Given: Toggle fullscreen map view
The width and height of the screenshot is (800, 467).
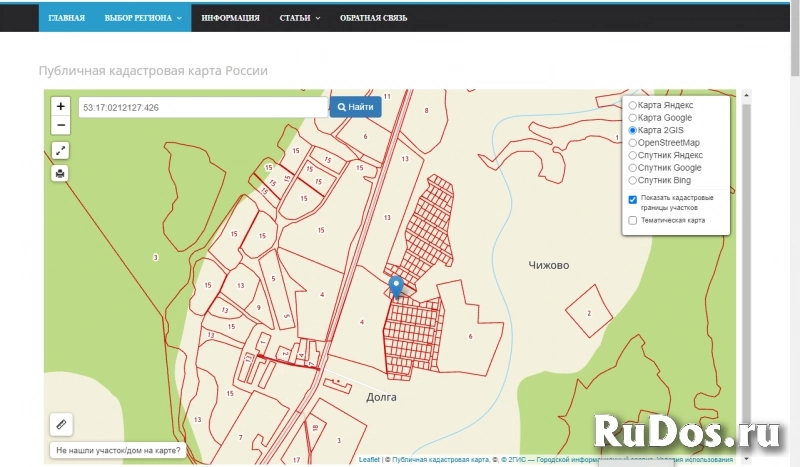Looking at the screenshot, I should pyautogui.click(x=61, y=150).
